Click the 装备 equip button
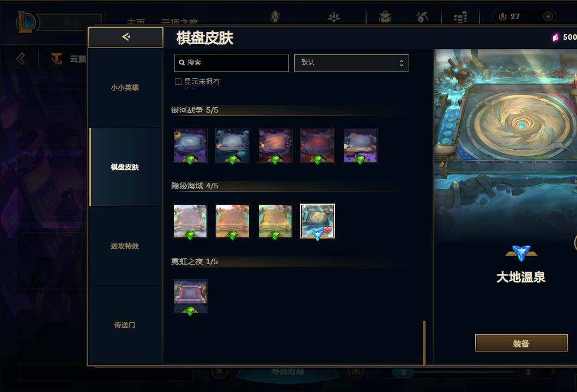 [521, 344]
